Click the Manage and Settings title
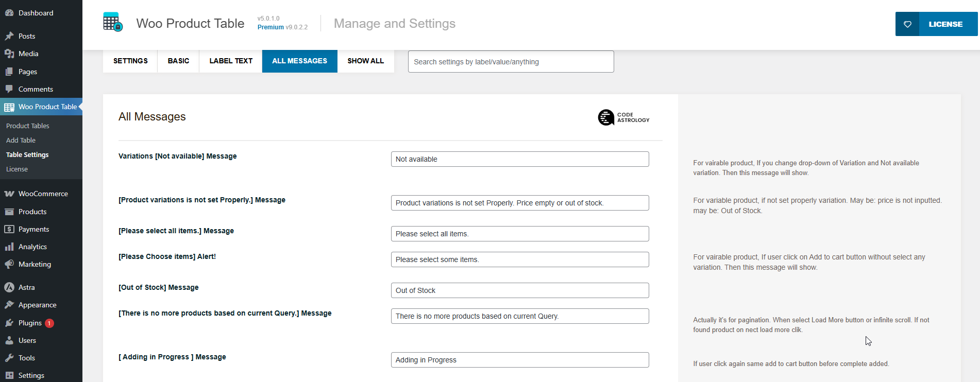Image resolution: width=980 pixels, height=382 pixels. tap(395, 24)
